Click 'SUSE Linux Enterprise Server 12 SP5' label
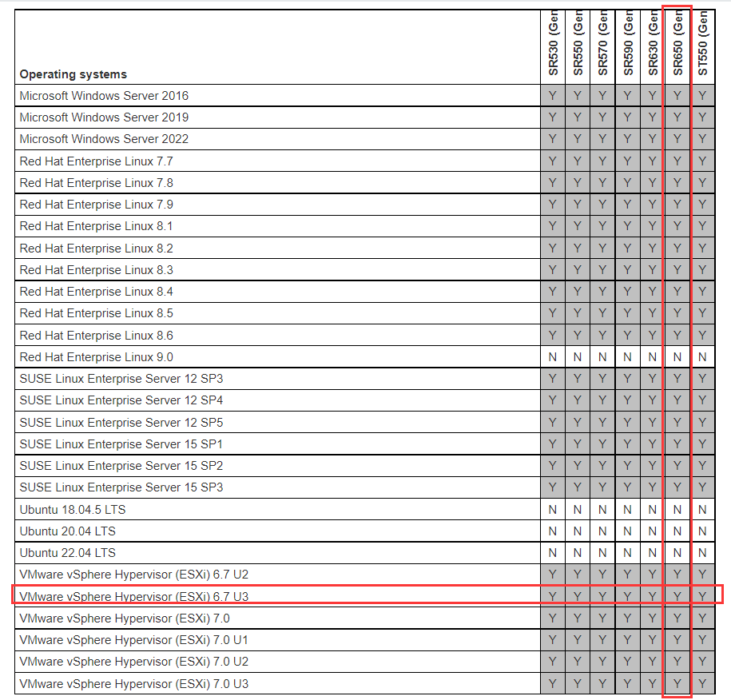This screenshot has height=700, width=731. point(121,423)
